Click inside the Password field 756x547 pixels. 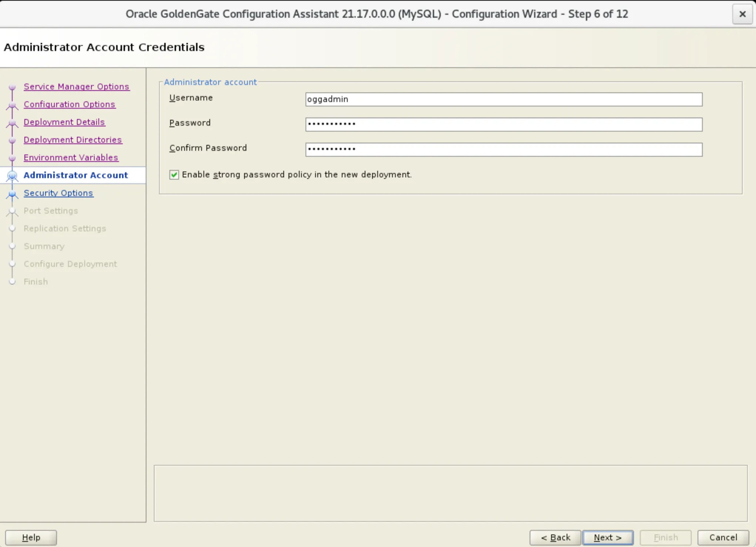503,124
